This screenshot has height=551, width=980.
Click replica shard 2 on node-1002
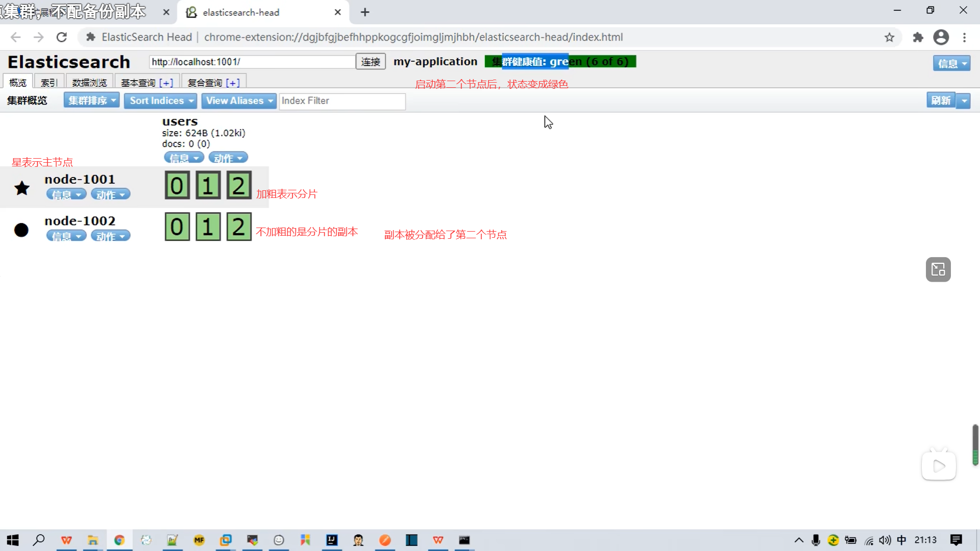[238, 227]
